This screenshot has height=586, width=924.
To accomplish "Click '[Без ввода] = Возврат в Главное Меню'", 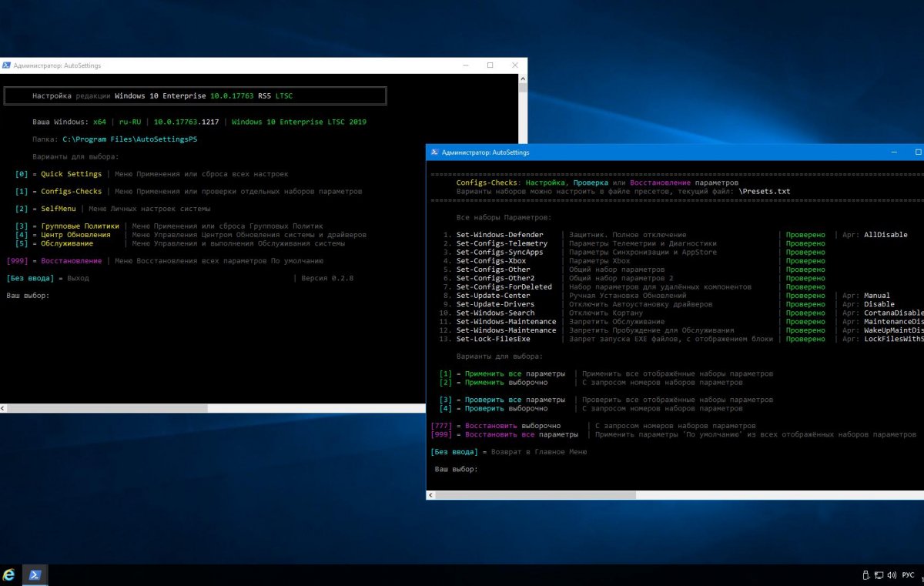I will tap(508, 452).
